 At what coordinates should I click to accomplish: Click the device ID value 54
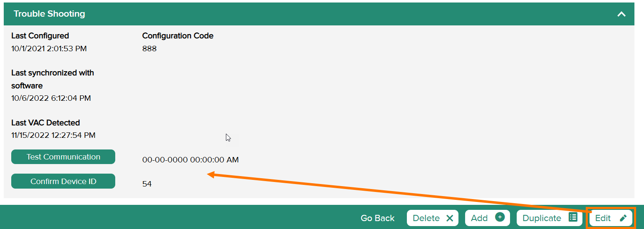click(x=147, y=184)
